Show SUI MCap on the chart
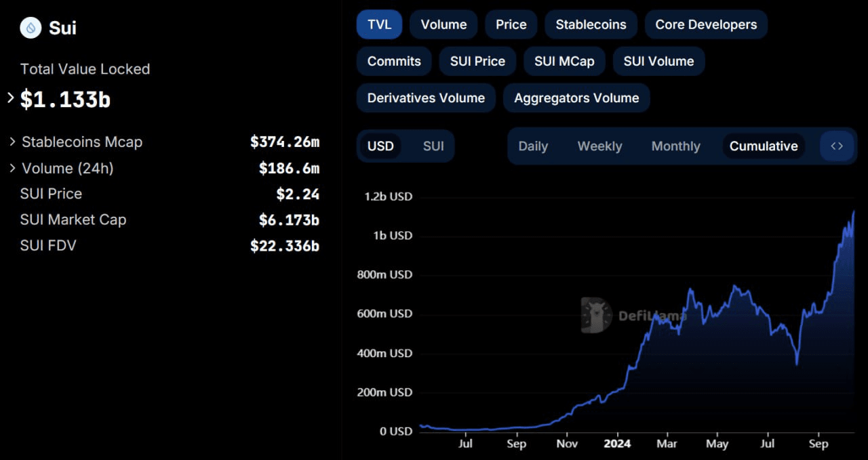 564,61
